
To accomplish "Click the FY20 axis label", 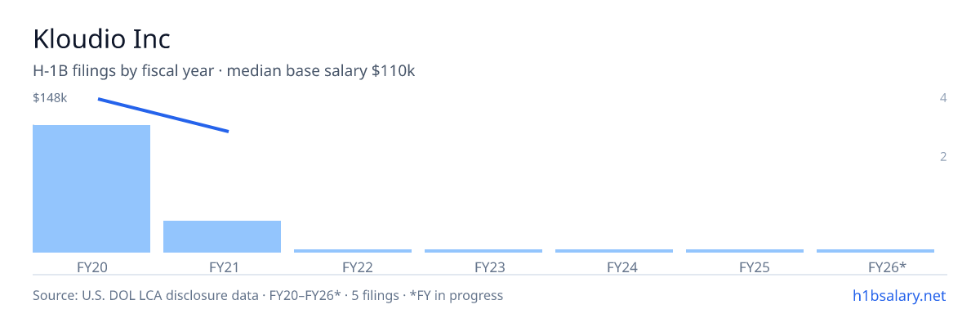I will coord(91,267).
